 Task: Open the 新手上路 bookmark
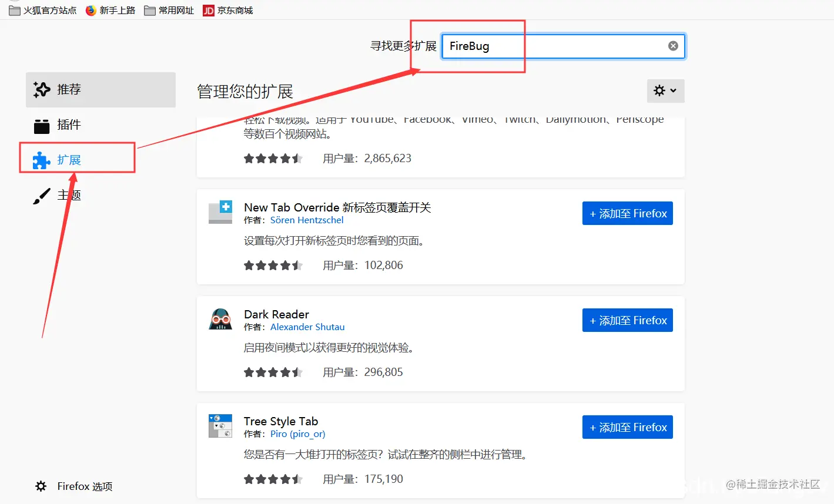110,10
